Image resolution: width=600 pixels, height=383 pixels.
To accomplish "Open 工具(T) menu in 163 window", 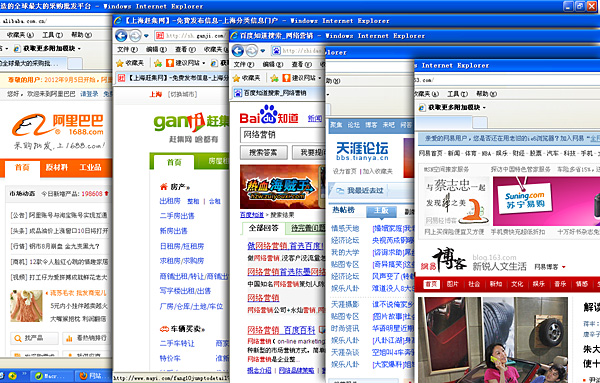I will point(457,94).
